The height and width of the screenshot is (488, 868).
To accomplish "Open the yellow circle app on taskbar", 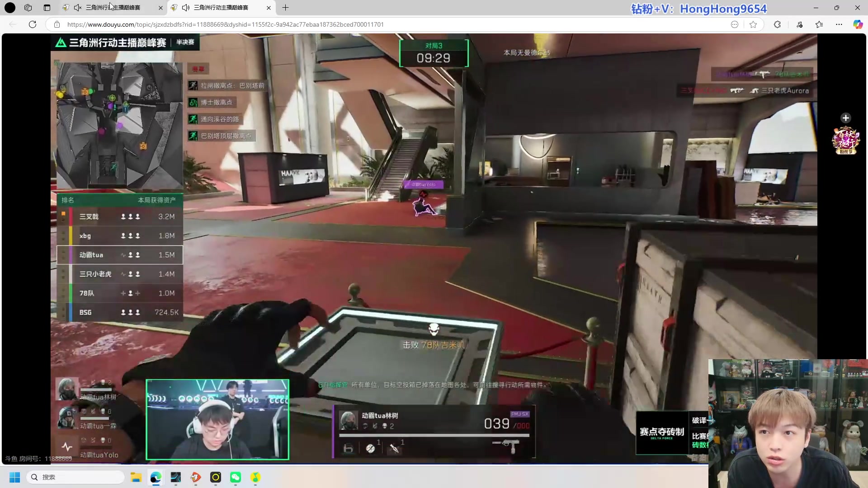I will [216, 477].
